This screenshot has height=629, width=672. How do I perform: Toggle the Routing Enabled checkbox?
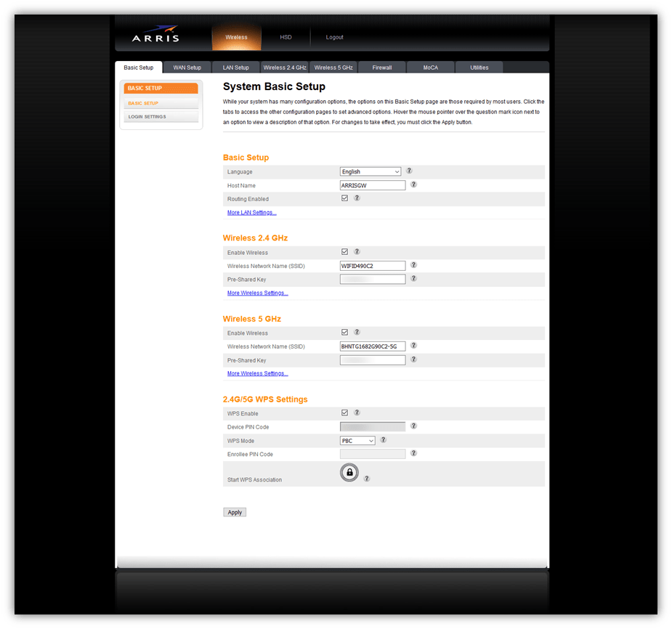344,198
